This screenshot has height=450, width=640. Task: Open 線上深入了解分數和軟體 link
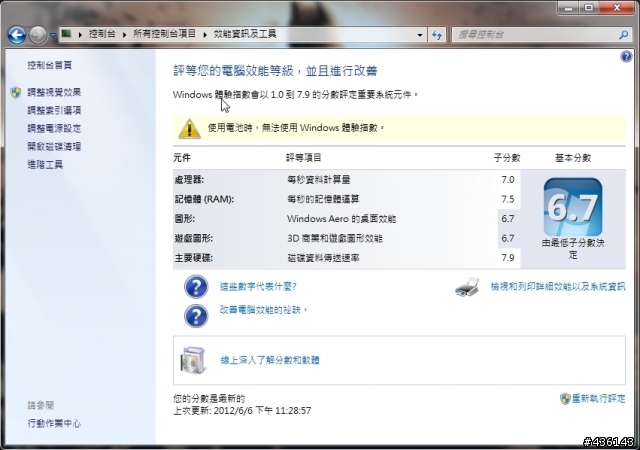[x=270, y=360]
